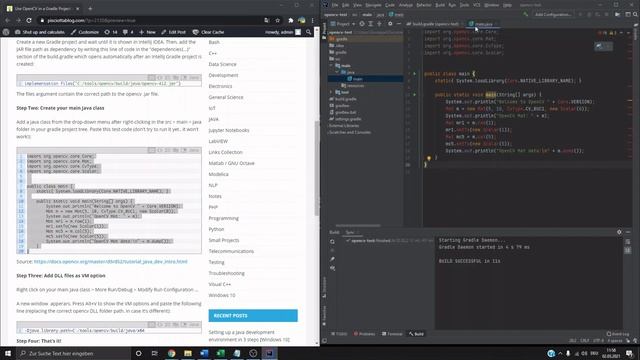The width and height of the screenshot is (640, 360).
Task: Click run gutter arrow beside main method
Action: click(x=415, y=95)
